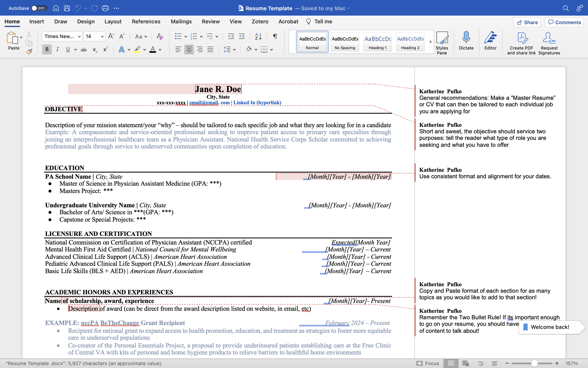
Task: Click the zoom slider handle
Action: [534, 363]
